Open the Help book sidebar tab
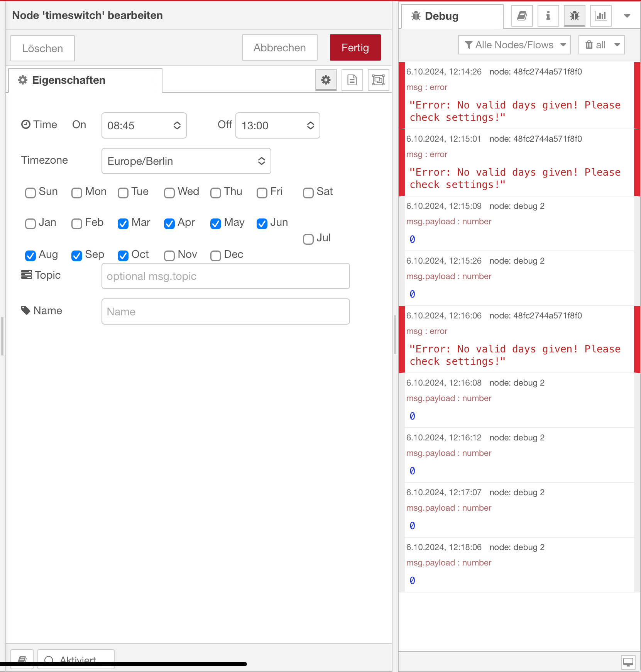This screenshot has height=672, width=641. click(522, 16)
